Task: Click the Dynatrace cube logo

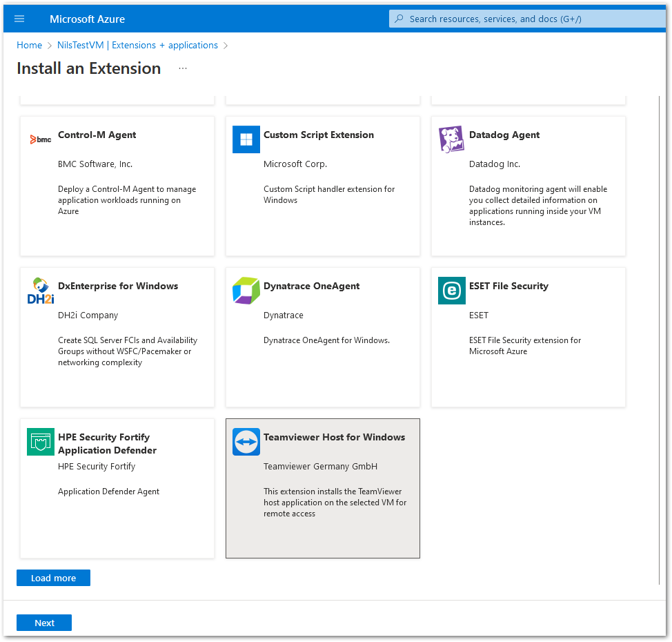Action: 246,291
